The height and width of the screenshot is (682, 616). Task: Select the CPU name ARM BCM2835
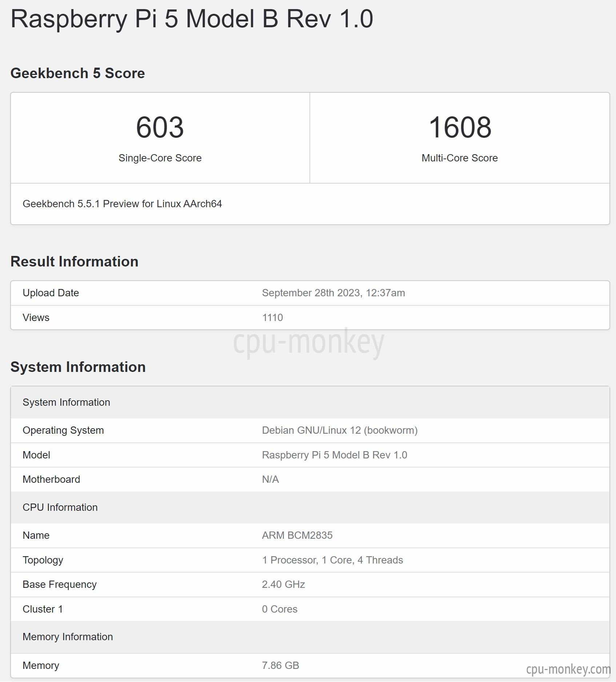[297, 535]
